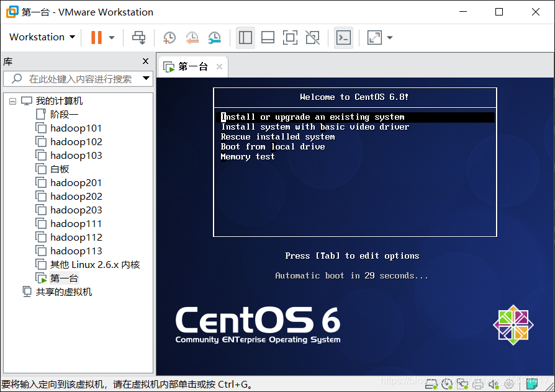555x392 pixels.
Task: Collapse the 我的计算机 tree node
Action: coord(13,102)
